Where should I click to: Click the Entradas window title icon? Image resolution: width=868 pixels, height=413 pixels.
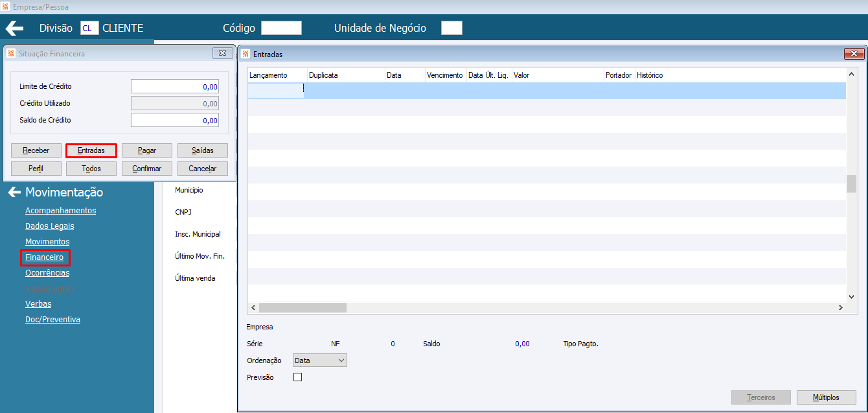tap(246, 54)
